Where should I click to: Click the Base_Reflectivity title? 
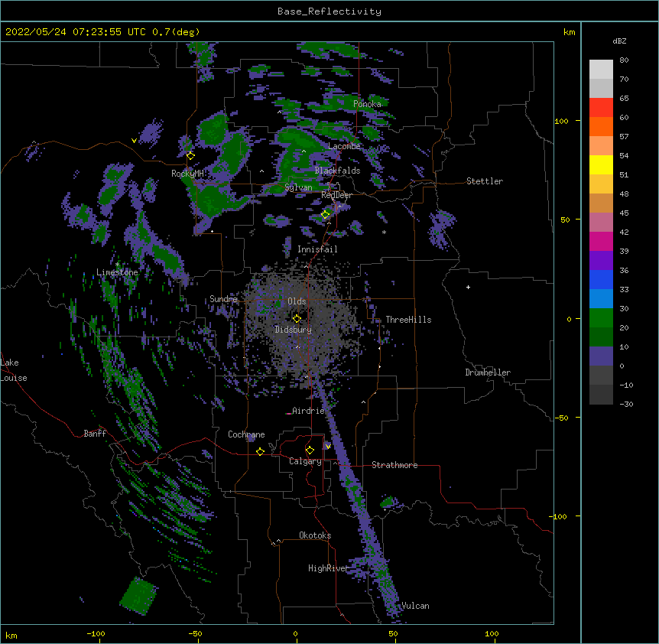tap(329, 11)
